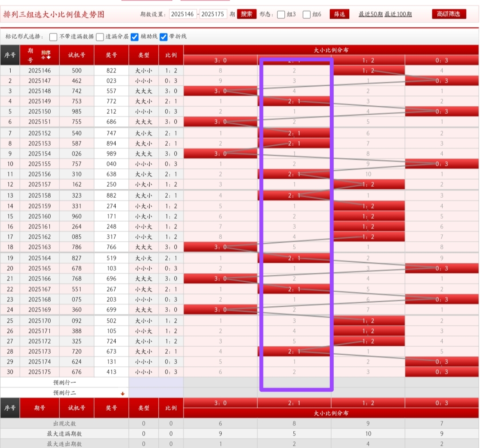Screen dimensions: 480x448
Task: Click highlighted 0:3 cell in row 2025155
Action: coord(442,164)
